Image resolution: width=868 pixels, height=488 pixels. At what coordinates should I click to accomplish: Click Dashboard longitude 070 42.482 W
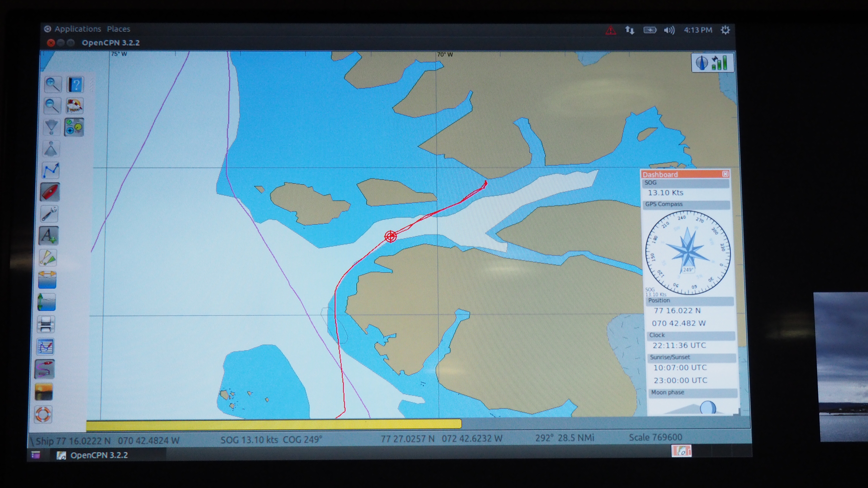coord(679,323)
